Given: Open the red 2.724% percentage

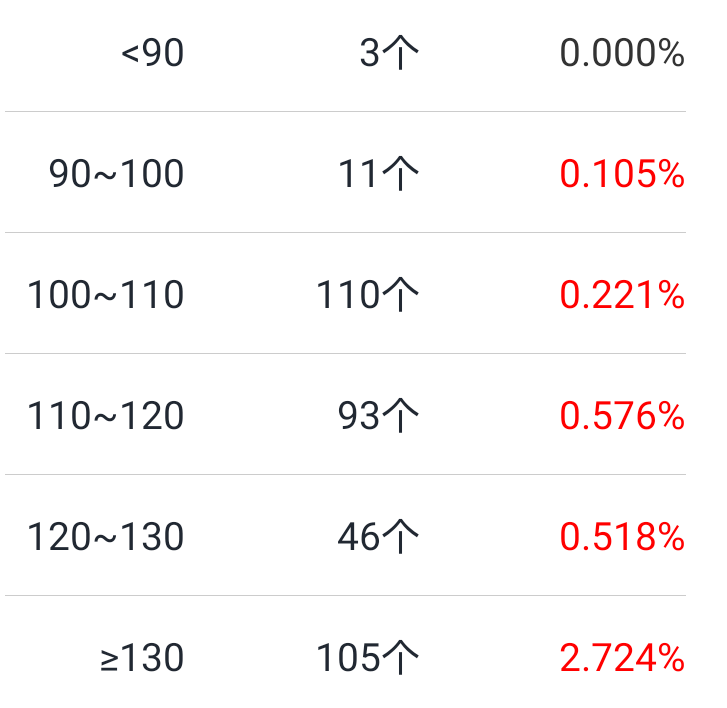Looking at the screenshot, I should click(621, 659).
